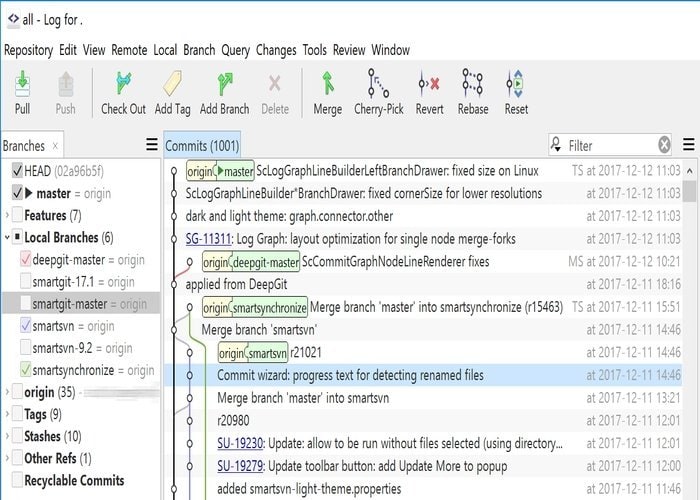Enable the origin (35) checkbox
Viewport: 700px width, 500px height.
click(17, 392)
